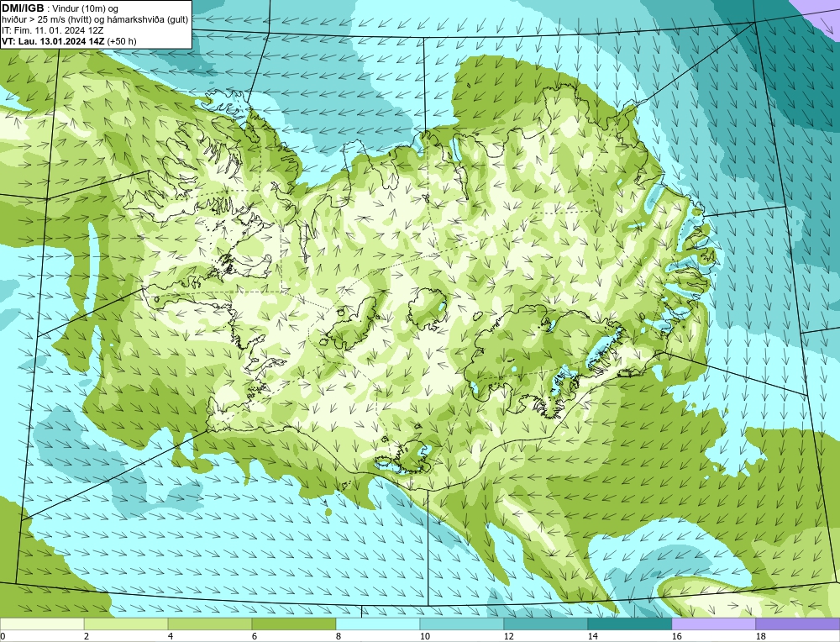
Task: Click the 12–14 m/s teal legend swatch
Action: tap(546, 624)
